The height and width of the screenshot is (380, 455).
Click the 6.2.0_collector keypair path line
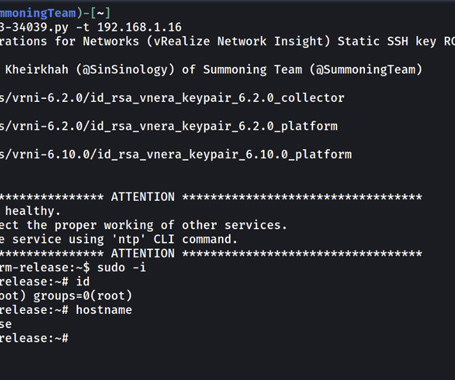click(172, 98)
